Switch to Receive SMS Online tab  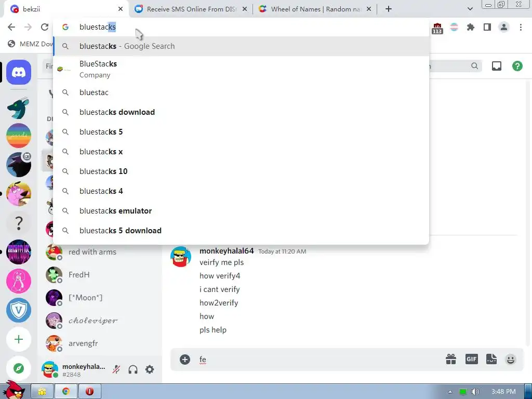pyautogui.click(x=192, y=9)
